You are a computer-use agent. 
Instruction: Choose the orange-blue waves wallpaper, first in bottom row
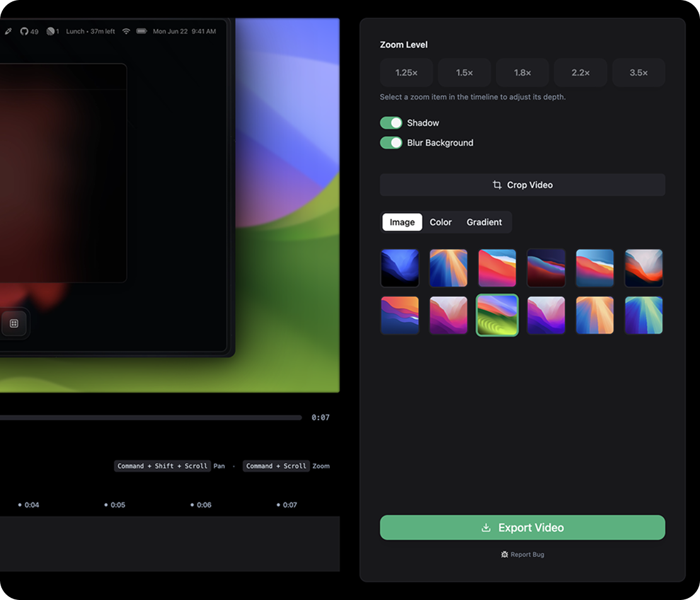tap(400, 315)
